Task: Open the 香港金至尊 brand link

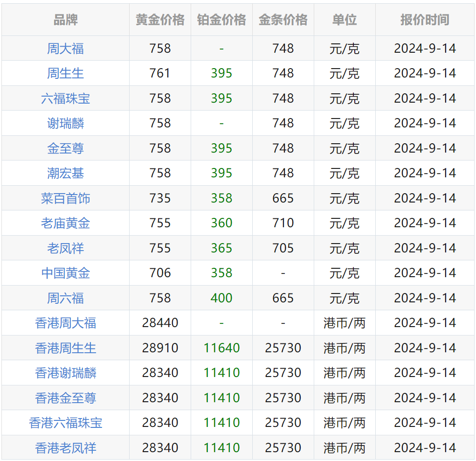Action: click(64, 398)
